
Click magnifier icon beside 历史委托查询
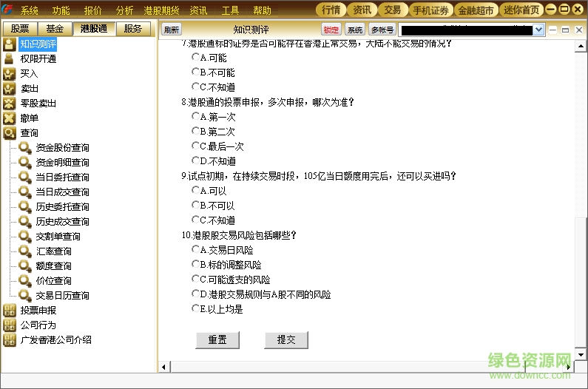25,206
